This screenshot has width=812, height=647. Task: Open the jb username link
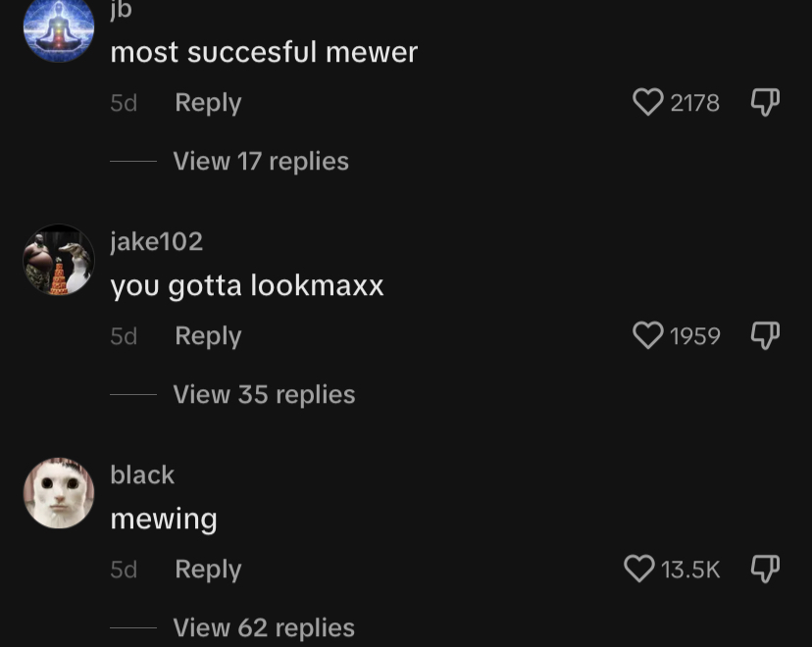click(x=122, y=10)
